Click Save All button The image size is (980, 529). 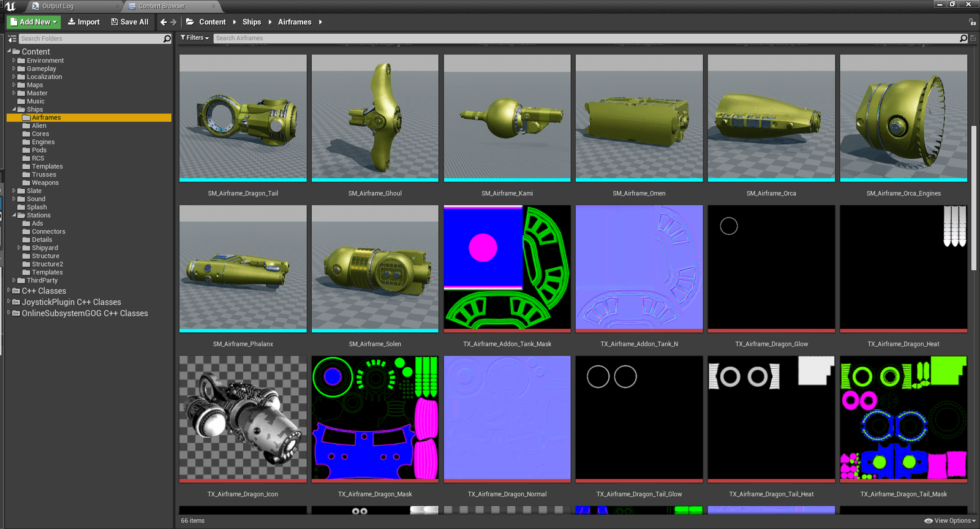pyautogui.click(x=130, y=22)
